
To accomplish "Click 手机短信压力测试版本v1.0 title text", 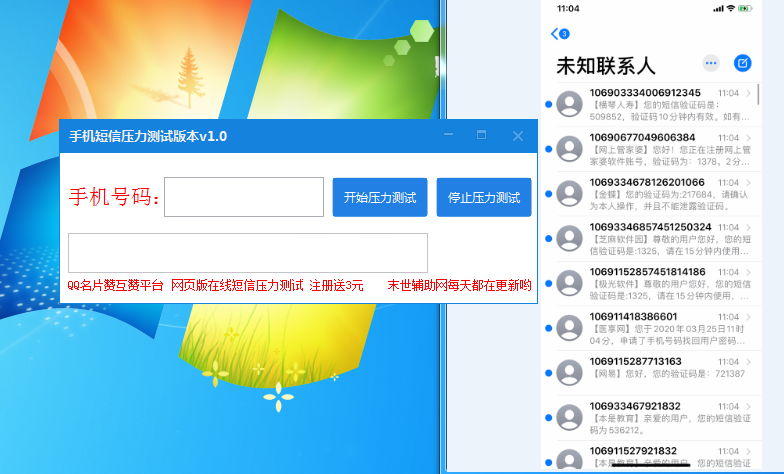I will [x=148, y=136].
